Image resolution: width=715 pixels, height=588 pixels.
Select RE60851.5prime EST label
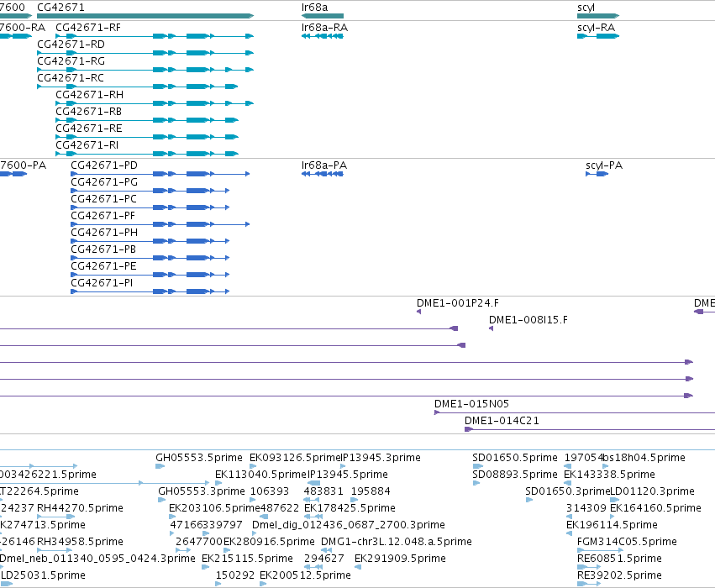click(619, 559)
